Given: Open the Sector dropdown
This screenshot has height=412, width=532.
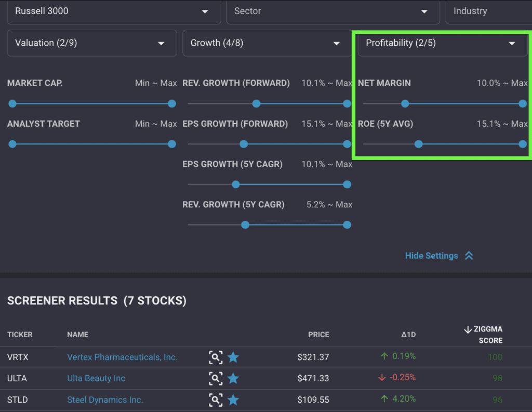Looking at the screenshot, I should coord(333,11).
